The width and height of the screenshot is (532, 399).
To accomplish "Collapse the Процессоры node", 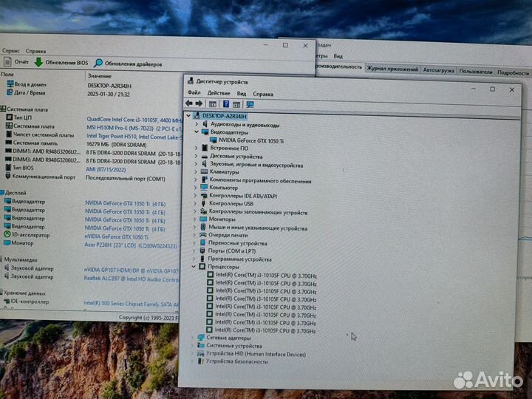I will pos(194,267).
